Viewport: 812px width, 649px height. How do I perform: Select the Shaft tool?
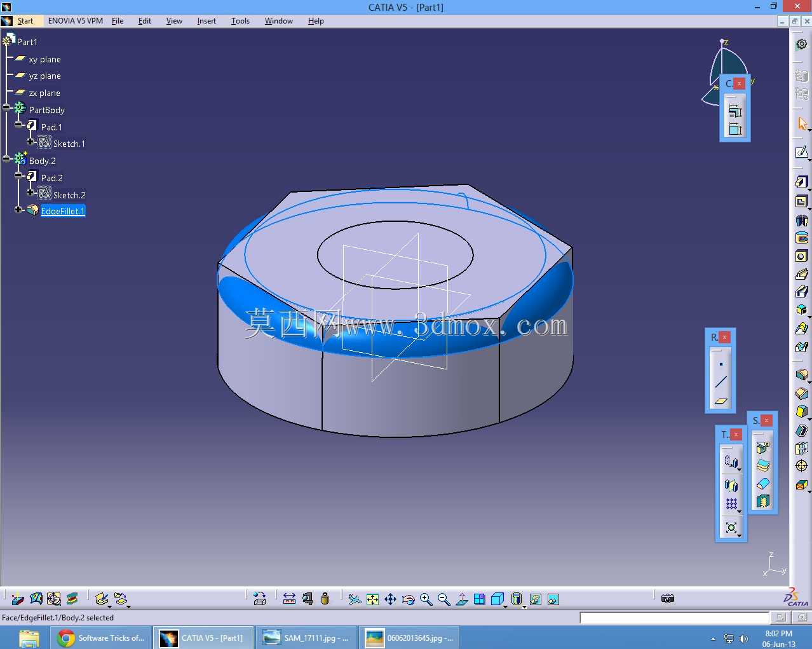point(802,221)
